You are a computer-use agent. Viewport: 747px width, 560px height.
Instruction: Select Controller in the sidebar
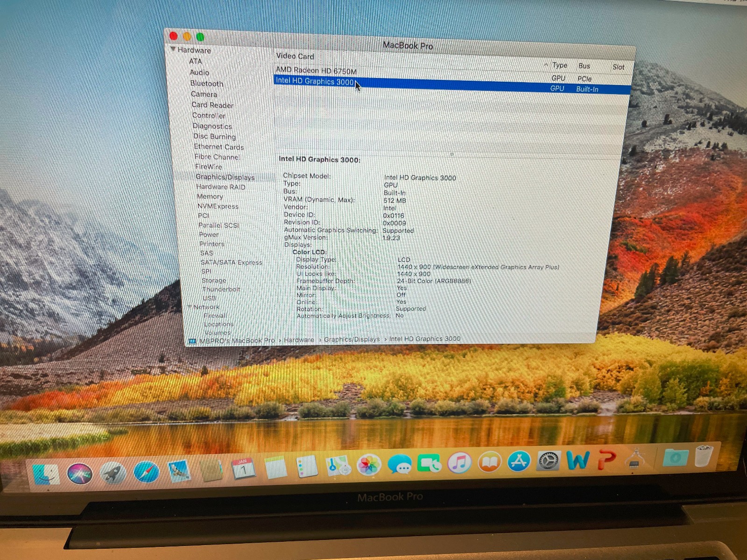click(209, 115)
